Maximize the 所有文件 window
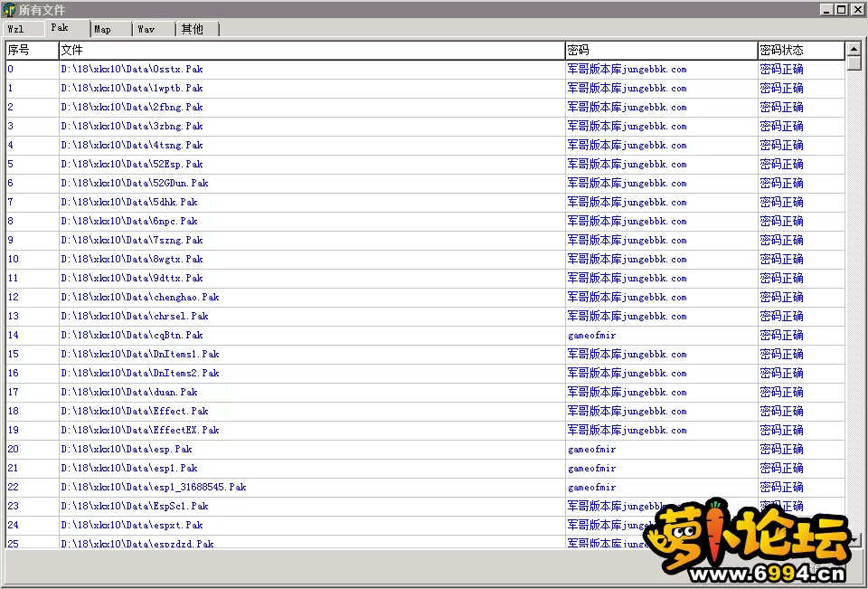 pyautogui.click(x=840, y=9)
